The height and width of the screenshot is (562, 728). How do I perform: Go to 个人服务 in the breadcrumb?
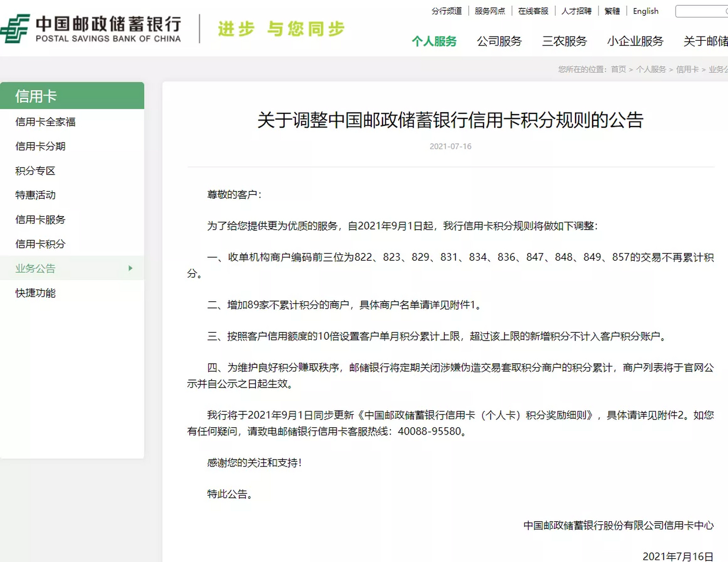[x=651, y=69]
